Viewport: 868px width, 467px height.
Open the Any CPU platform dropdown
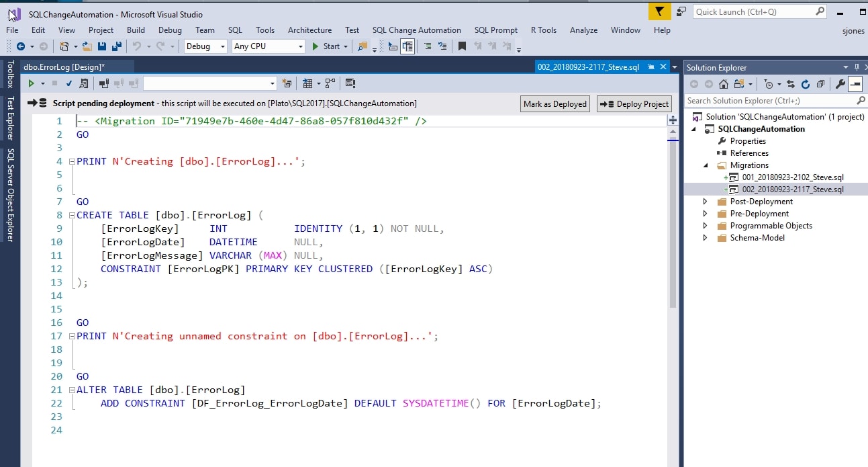(269, 46)
